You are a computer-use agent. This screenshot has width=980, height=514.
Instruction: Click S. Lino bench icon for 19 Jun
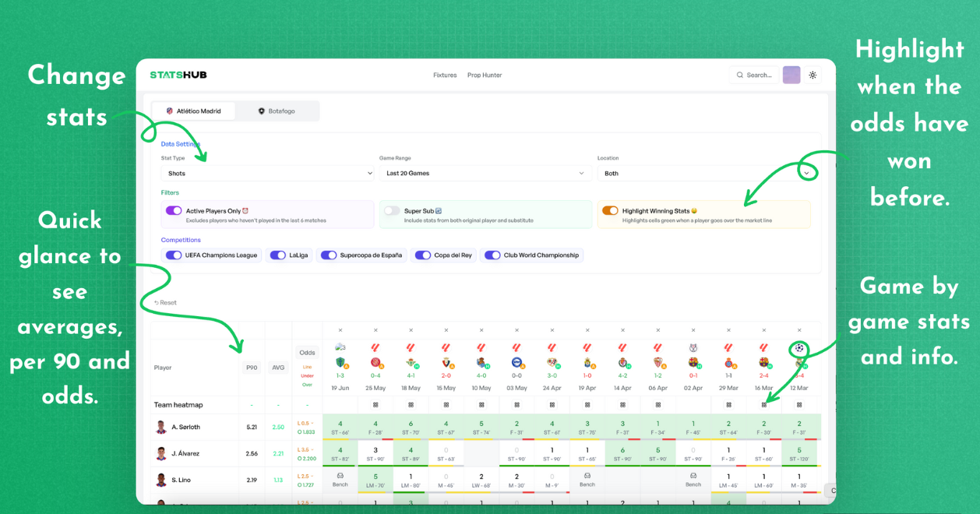click(340, 475)
